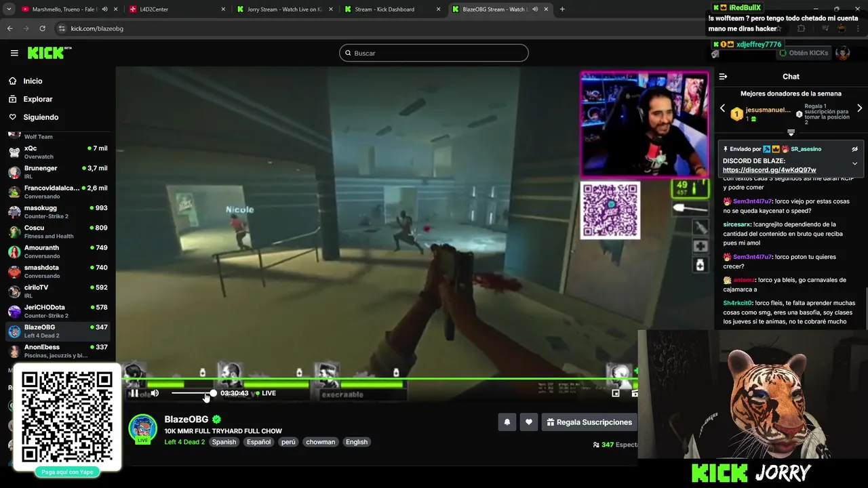Open Inicio in the sidebar
Screen dimensions: 868x488
33,81
